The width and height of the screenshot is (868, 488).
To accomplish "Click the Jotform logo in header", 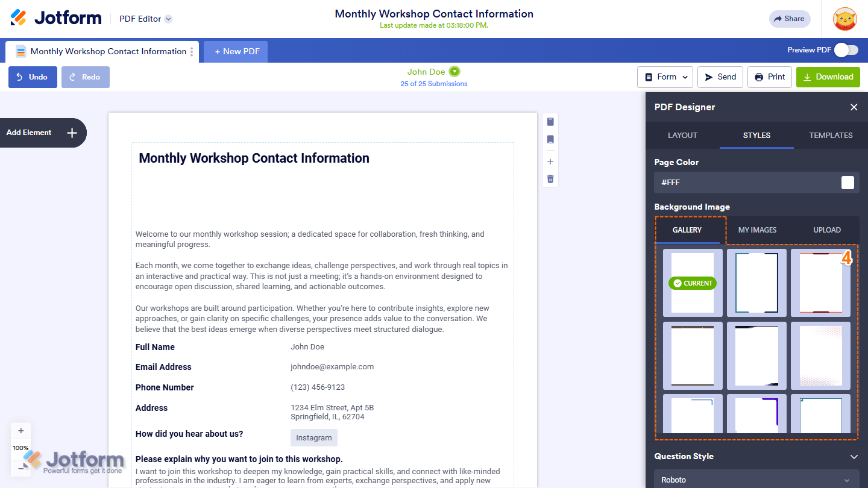I will pyautogui.click(x=56, y=18).
